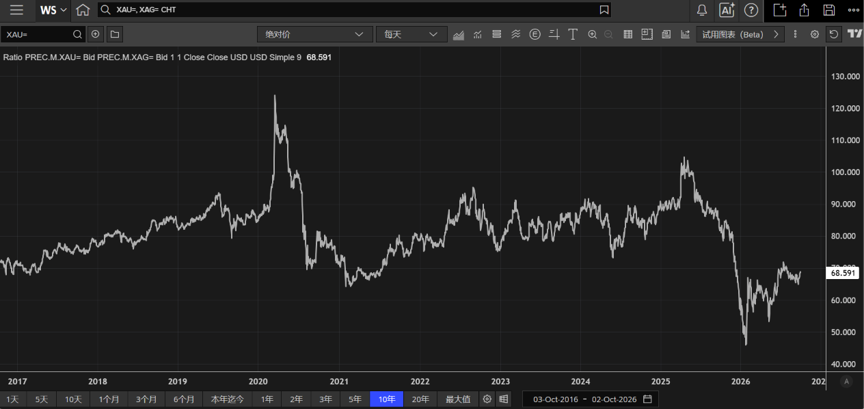Open chart settings gear in toolbar
This screenshot has width=864, height=409.
[814, 34]
